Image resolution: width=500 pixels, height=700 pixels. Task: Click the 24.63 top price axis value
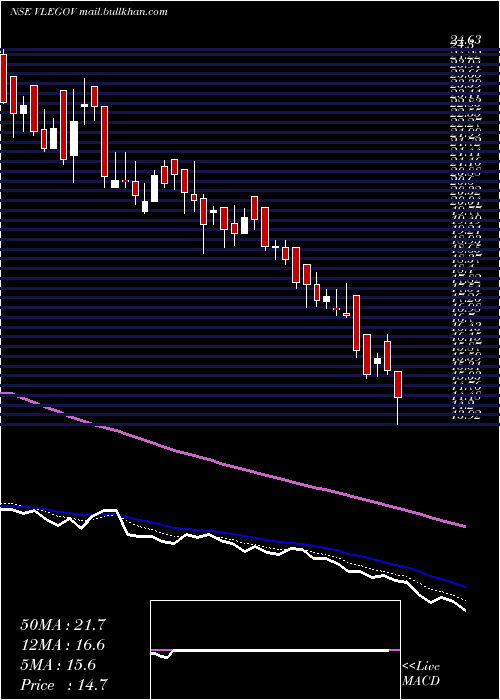(465, 40)
